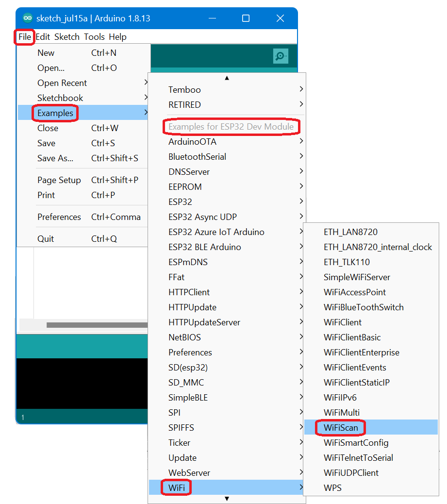Expand the Examples submenu

click(x=83, y=113)
